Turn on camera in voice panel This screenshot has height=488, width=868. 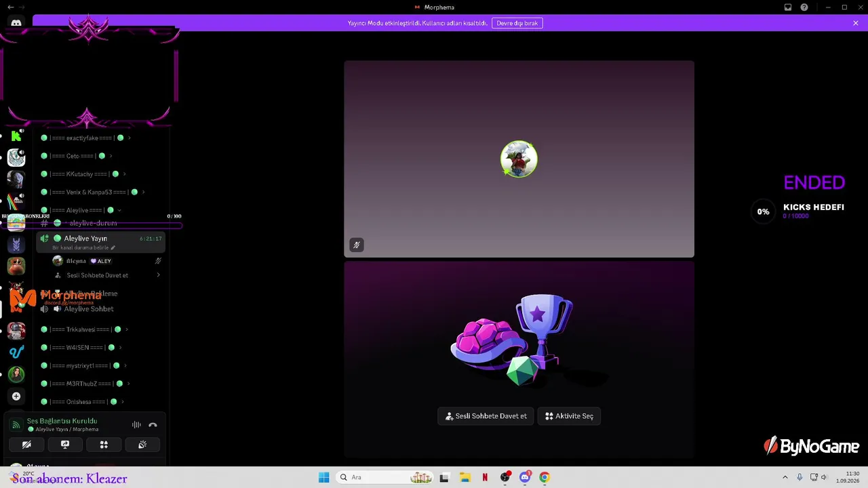[x=26, y=445]
